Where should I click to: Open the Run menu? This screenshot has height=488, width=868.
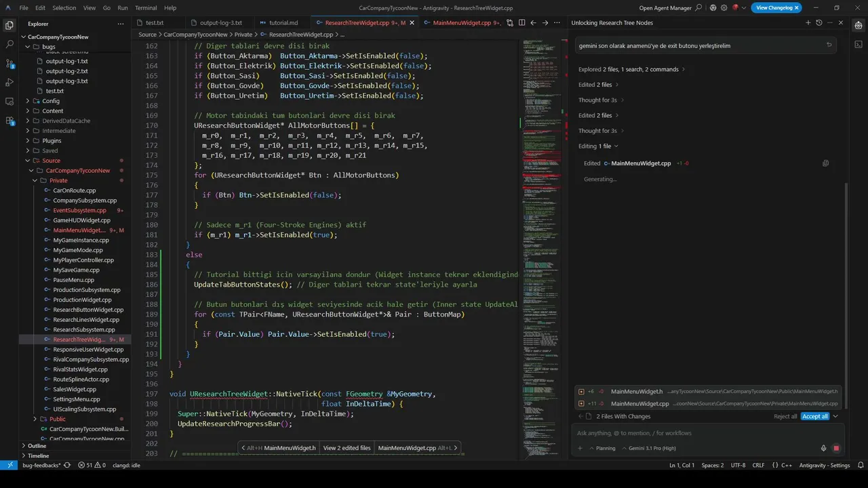123,7
